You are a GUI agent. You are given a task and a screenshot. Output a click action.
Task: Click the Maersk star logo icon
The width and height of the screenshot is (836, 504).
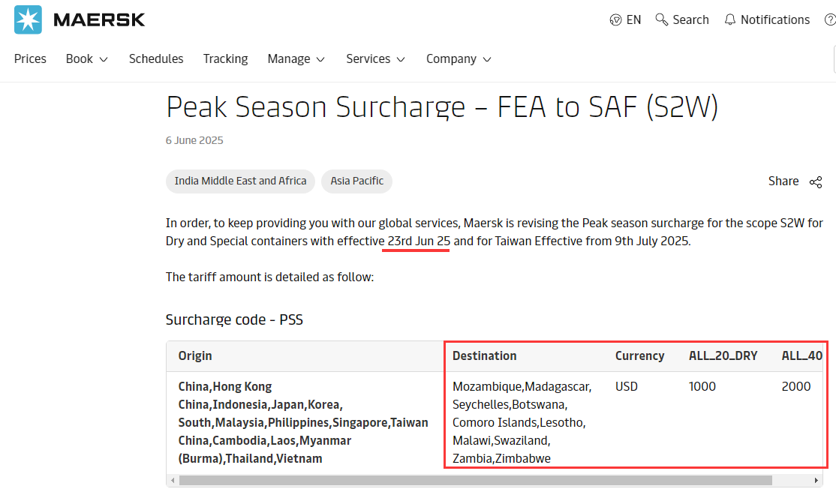[x=29, y=19]
